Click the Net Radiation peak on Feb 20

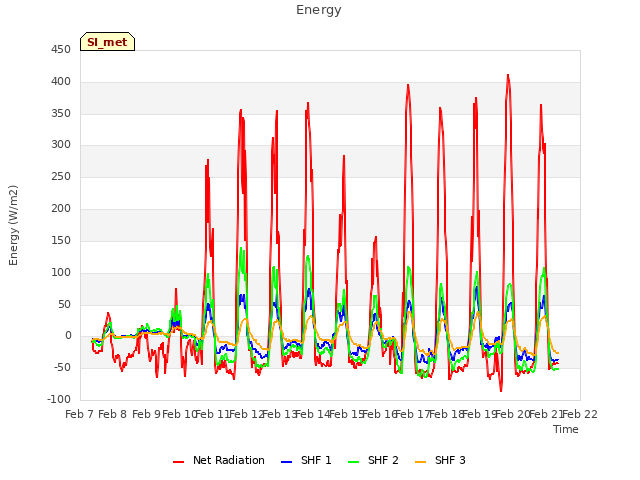(508, 75)
